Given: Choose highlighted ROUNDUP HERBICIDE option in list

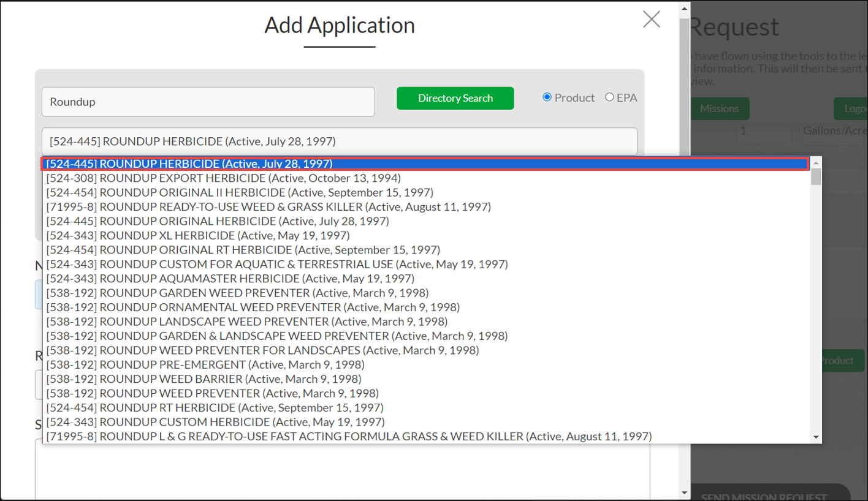Looking at the screenshot, I should (x=426, y=164).
